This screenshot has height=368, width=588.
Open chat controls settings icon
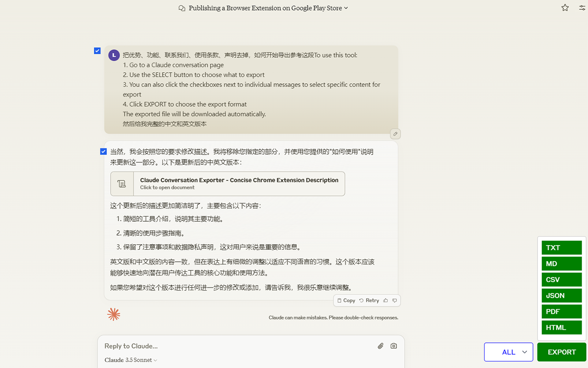[x=582, y=8]
